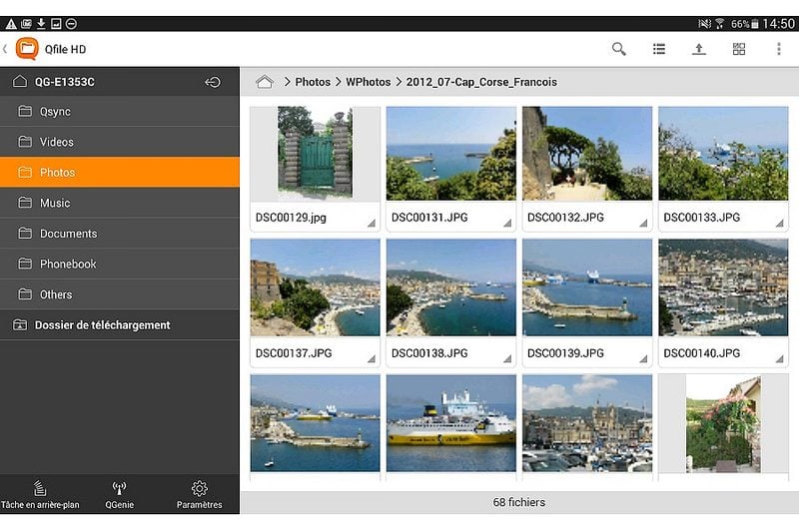Expand options arrow for DSC00129.jpg
799x532 pixels.
[x=372, y=223]
